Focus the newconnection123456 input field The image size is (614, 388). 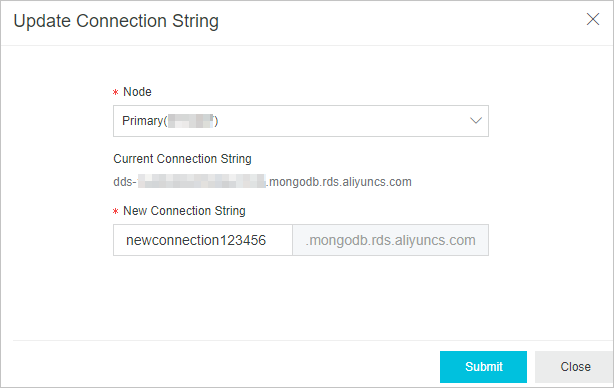tap(203, 240)
